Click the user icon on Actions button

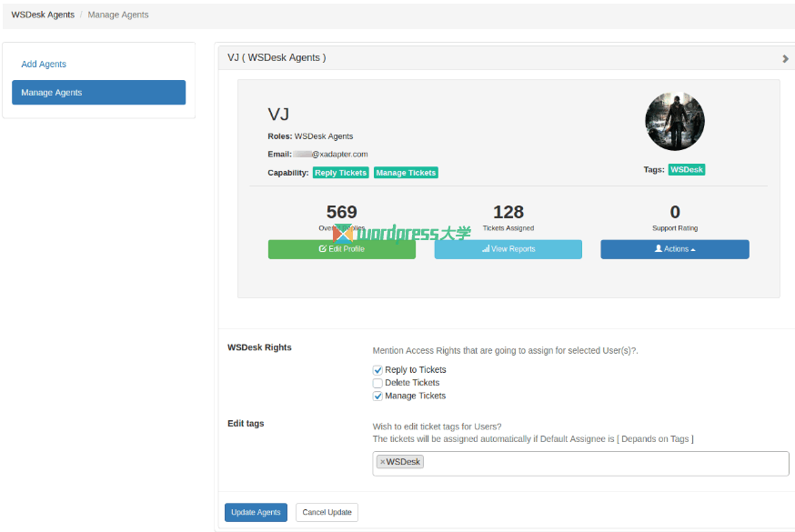pyautogui.click(x=659, y=248)
